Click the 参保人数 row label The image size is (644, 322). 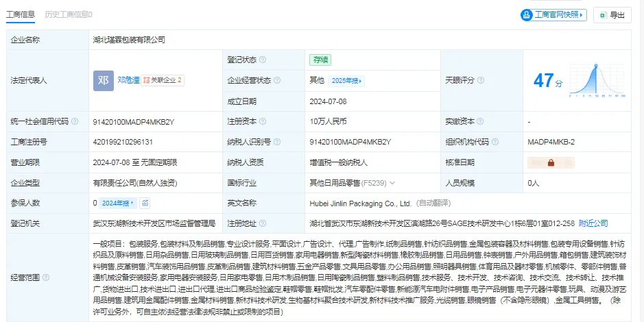coord(25,203)
